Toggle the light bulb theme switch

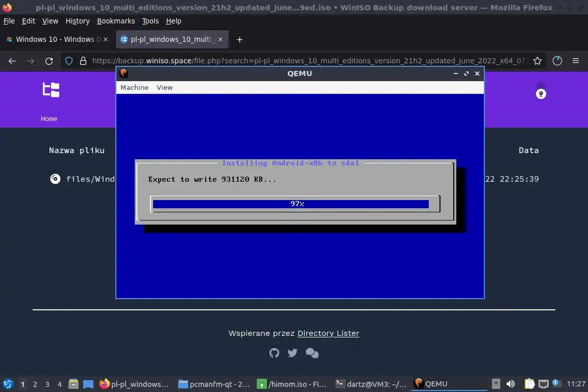pos(541,94)
